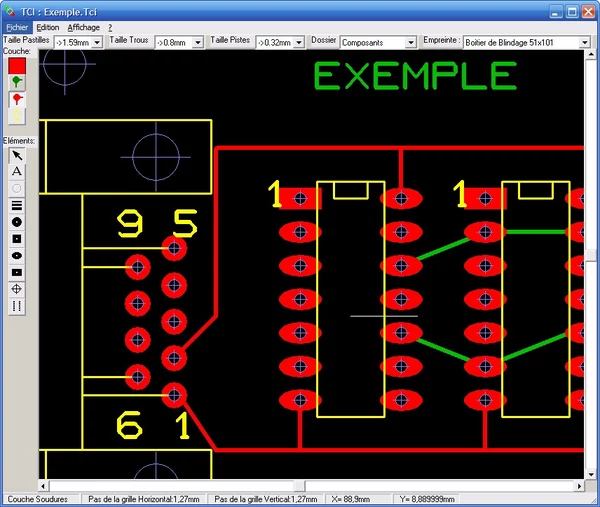This screenshot has height=507, width=600.
Task: Switch to yellow silkscreen layer
Action: [x=17, y=116]
